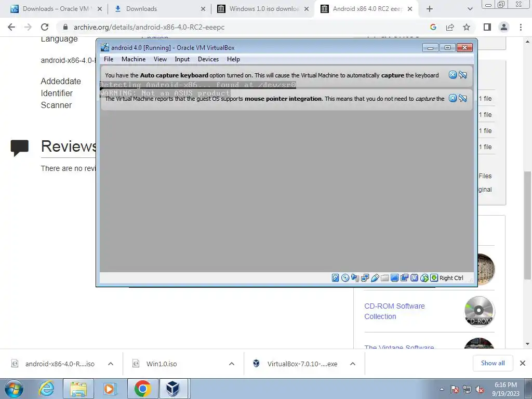This screenshot has width=532, height=399.
Task: Launch Internet Explorer from the taskbar
Action: (46, 389)
